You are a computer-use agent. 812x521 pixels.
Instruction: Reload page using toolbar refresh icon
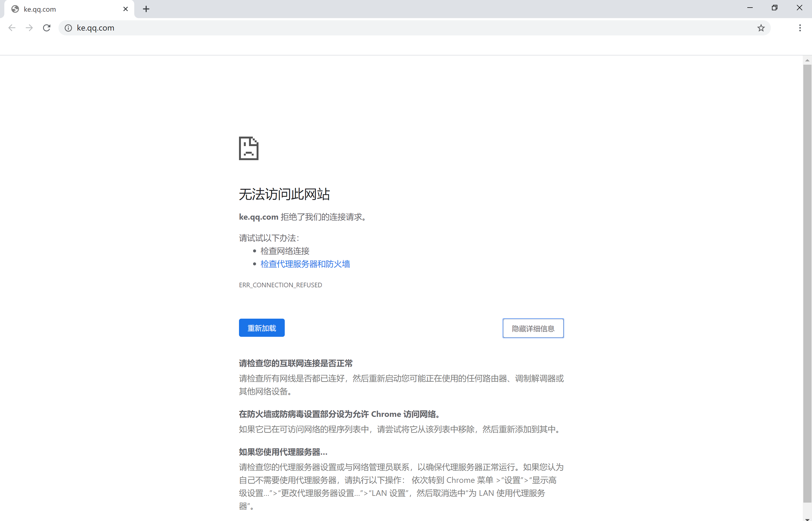(47, 28)
